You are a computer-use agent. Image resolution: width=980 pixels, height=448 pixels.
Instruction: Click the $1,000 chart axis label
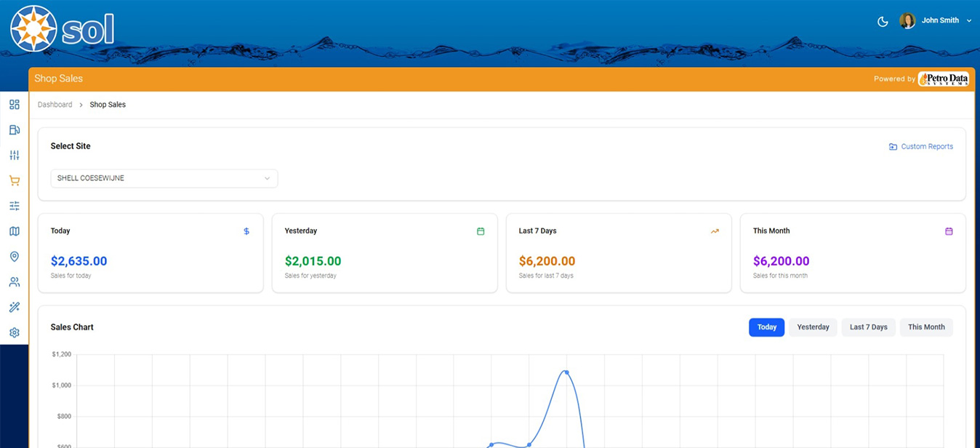coord(62,385)
